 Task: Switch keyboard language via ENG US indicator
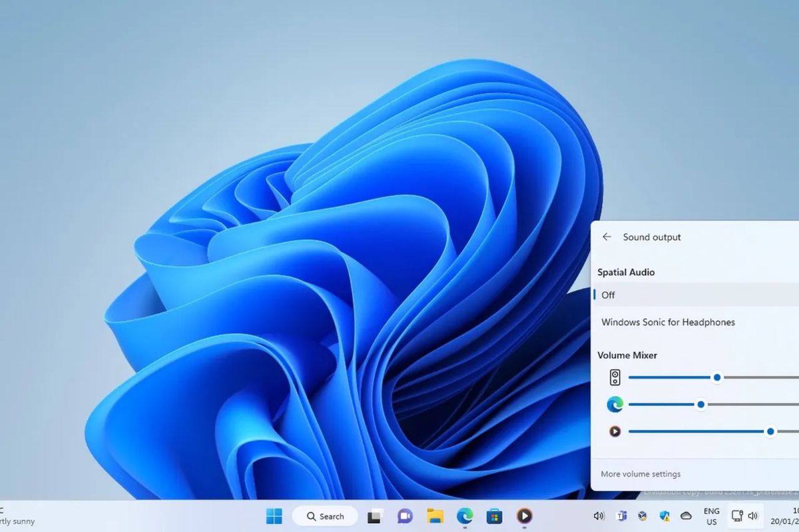pos(711,516)
